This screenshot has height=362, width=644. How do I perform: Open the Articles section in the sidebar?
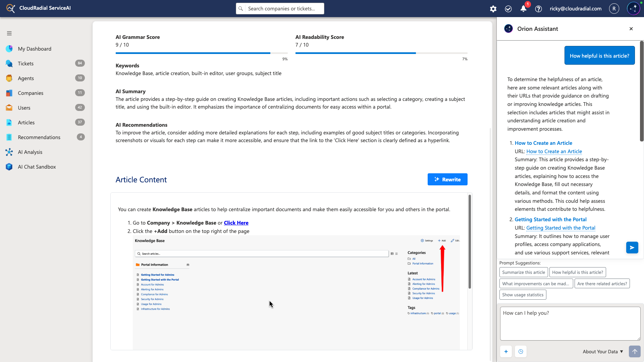coord(27,122)
